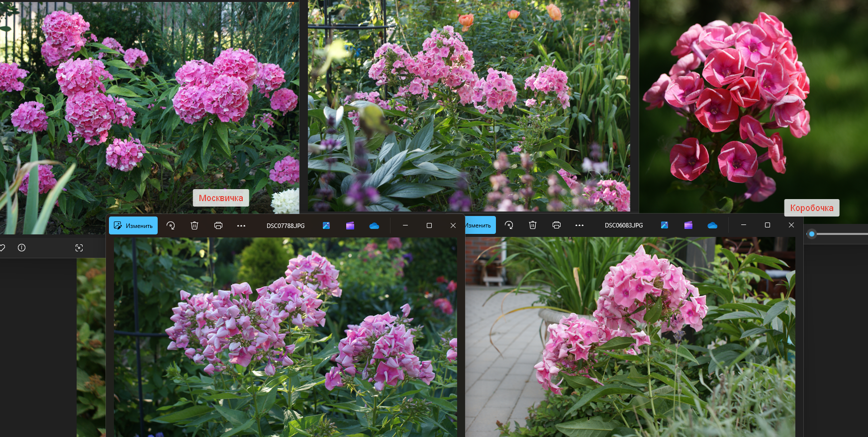Screen dimensions: 868x437
Task: Open the more options menu in DSC06083.JPG window
Action: tap(579, 225)
